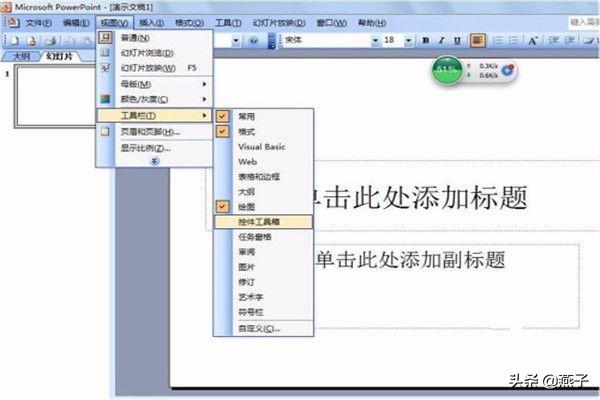Viewport: 600px width, 400px height.
Task: Switch to the 幻灯片 tab
Action: pos(59,56)
